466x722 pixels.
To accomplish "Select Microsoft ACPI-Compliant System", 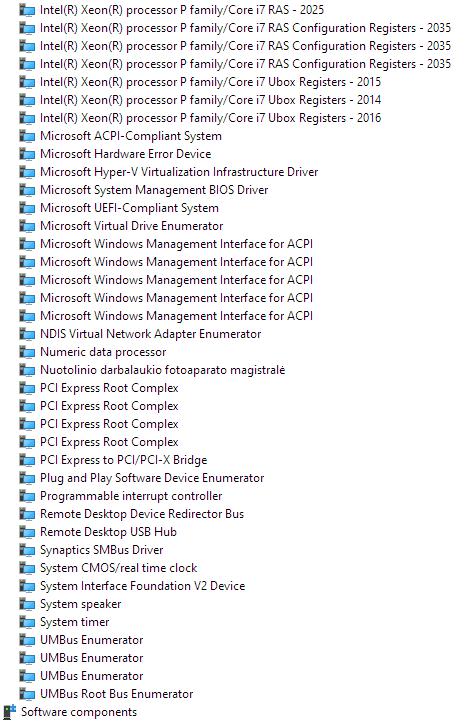I will pos(131,136).
